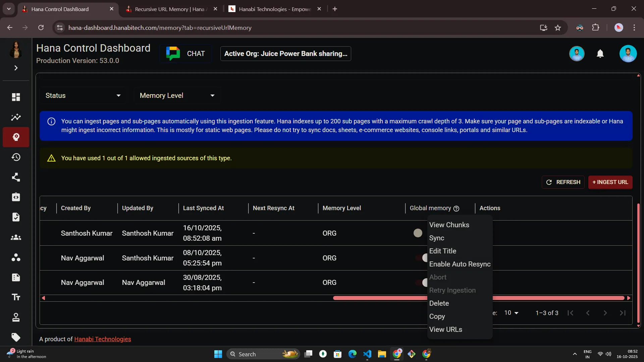Click the sidebar share nodes icon
This screenshot has height=362, width=644.
click(16, 177)
